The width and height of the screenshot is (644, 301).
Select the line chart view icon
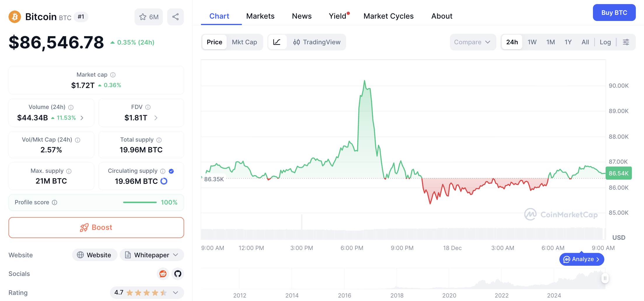tap(277, 42)
